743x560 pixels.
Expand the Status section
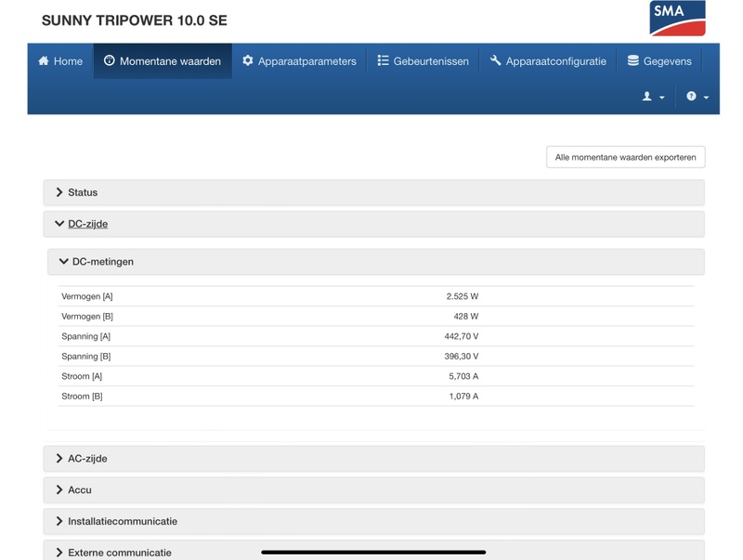coord(374,192)
